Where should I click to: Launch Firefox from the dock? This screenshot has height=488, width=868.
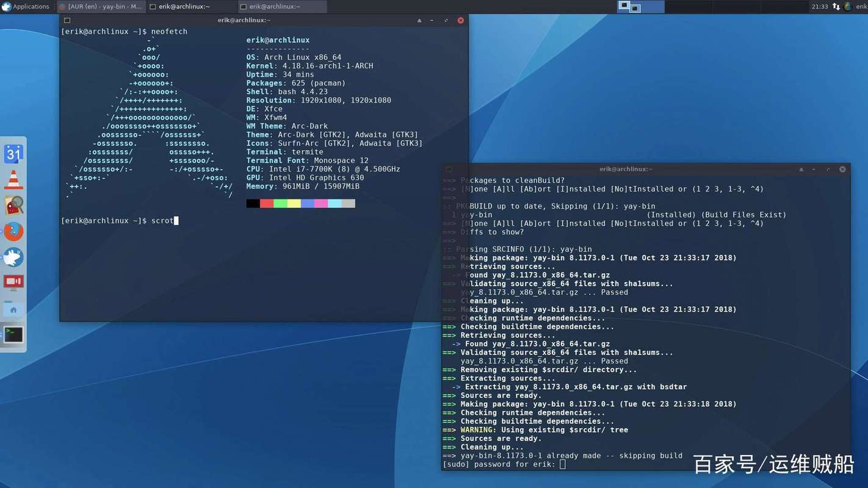pos(13,231)
